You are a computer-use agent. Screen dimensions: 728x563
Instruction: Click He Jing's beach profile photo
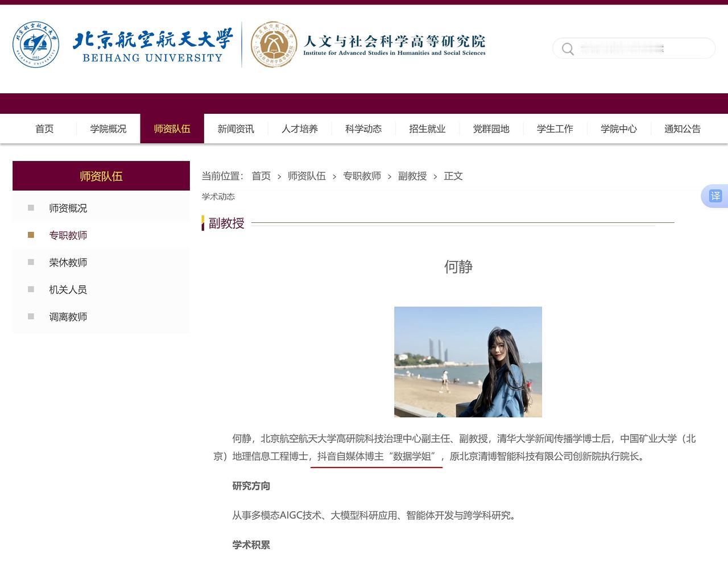coord(468,361)
